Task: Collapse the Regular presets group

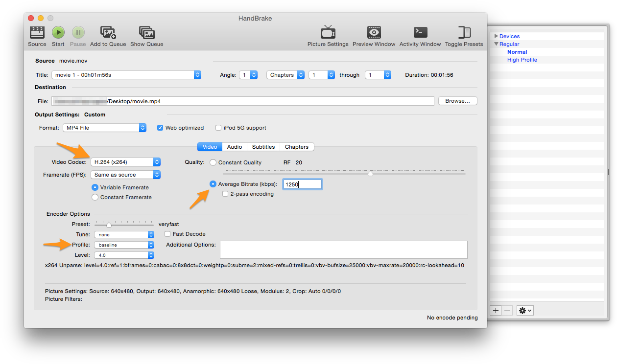Action: (x=496, y=44)
